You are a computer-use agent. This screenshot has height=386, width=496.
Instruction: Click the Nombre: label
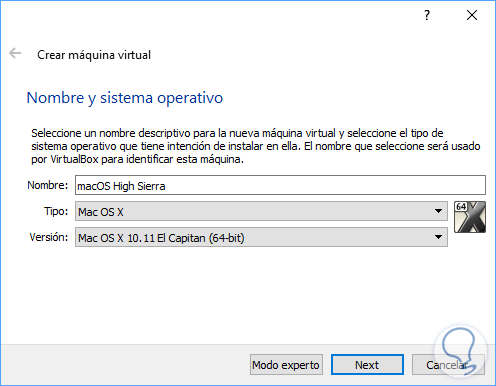(48, 185)
